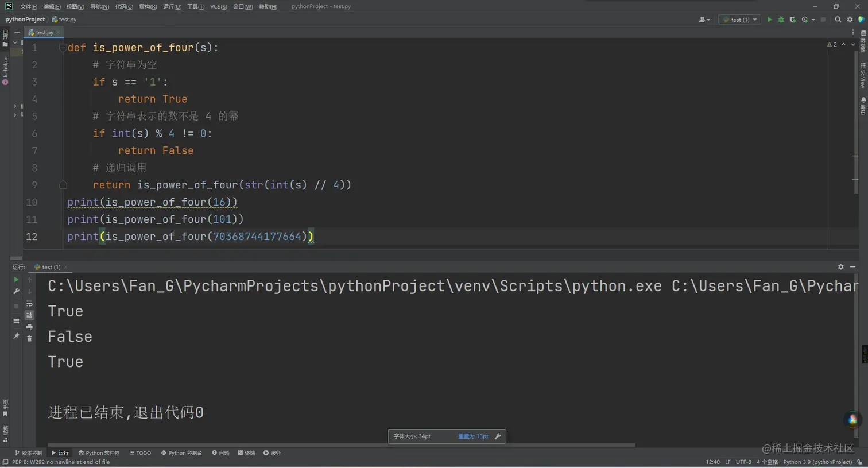Open the TODO tool window button
868x468 pixels.
tap(140, 453)
